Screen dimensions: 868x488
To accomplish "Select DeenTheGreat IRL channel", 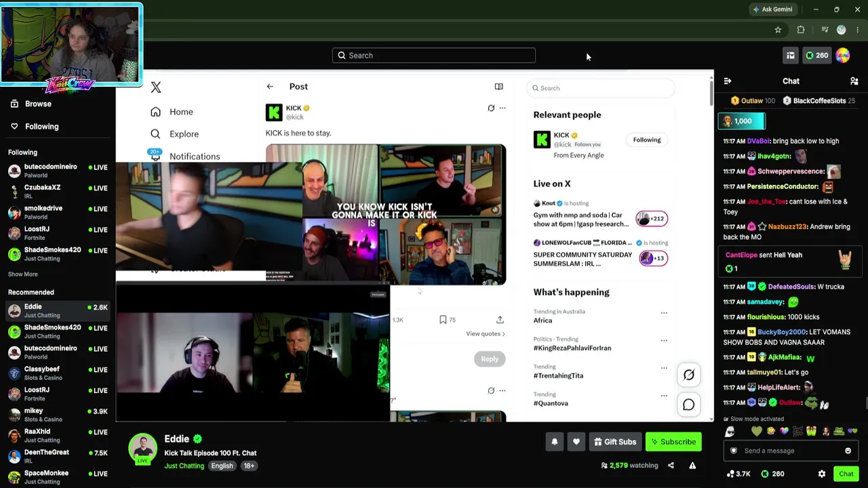I will pos(58,457).
